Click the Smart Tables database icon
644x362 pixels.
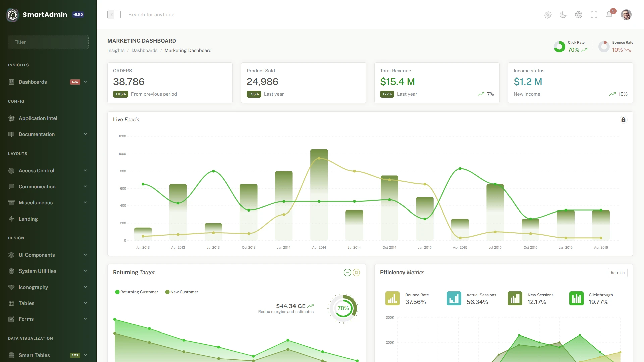pyautogui.click(x=11, y=355)
